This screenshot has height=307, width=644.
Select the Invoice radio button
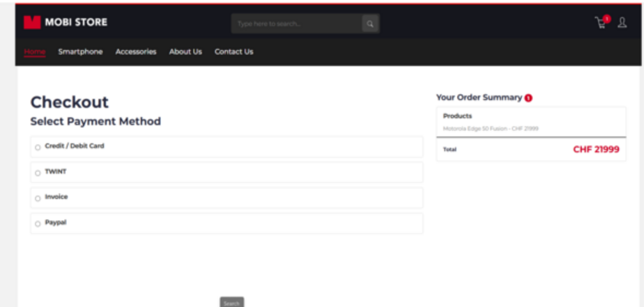(38, 198)
